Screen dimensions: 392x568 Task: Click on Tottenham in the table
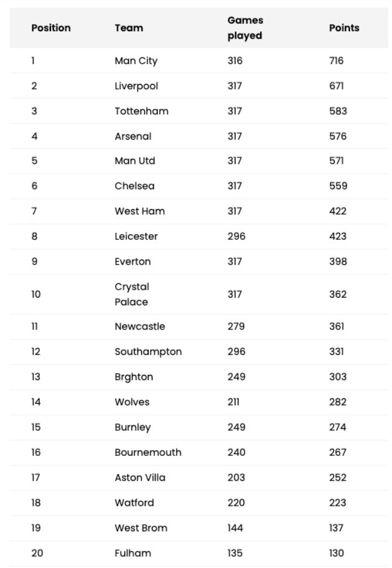pos(141,111)
